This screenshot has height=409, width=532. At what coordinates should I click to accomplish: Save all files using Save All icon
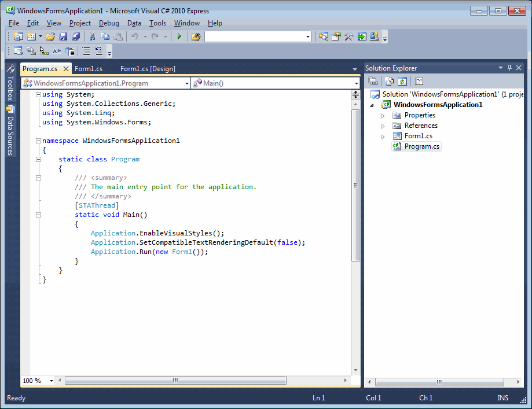pyautogui.click(x=77, y=36)
